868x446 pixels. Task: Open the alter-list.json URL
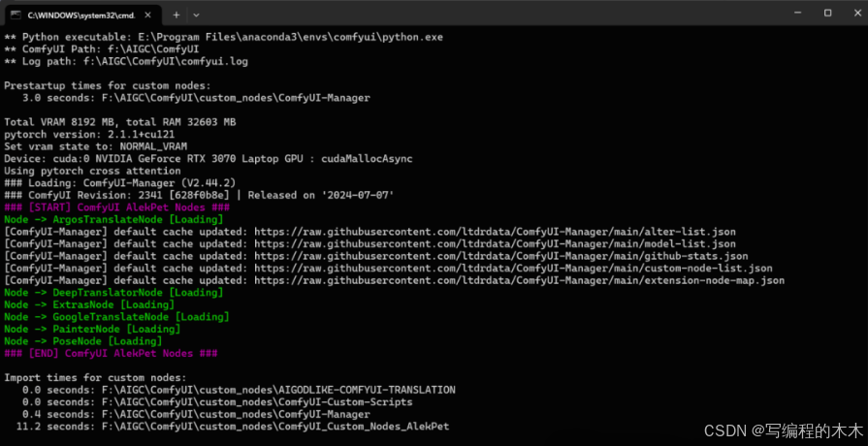point(495,232)
